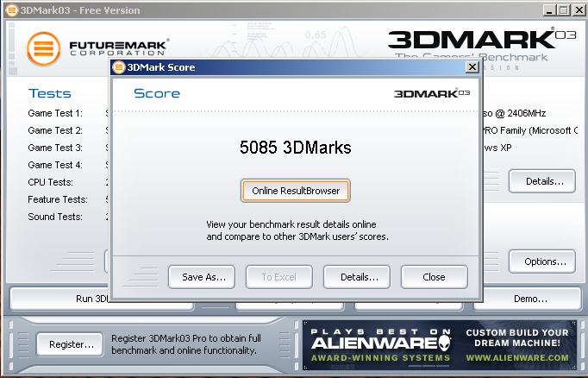Click the 3DMark03 window title bar icon
Image resolution: width=588 pixels, height=378 pixels.
click(12, 10)
